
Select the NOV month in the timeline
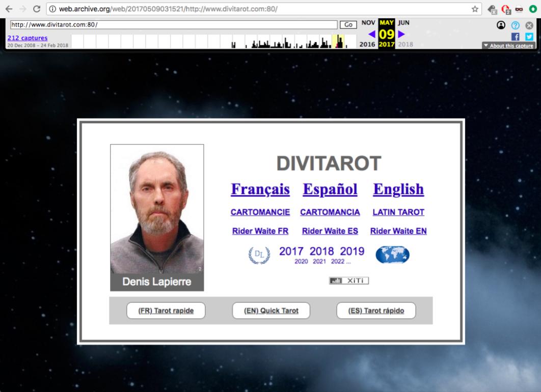(x=368, y=23)
